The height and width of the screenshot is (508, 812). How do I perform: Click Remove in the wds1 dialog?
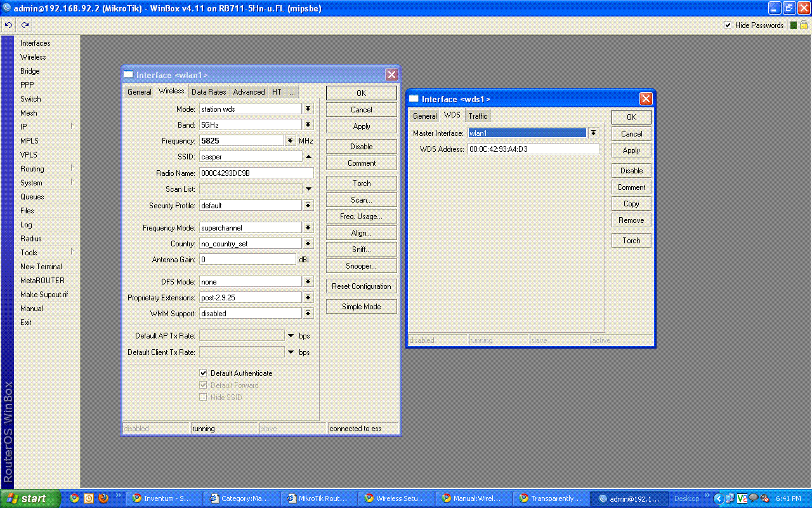click(x=631, y=220)
